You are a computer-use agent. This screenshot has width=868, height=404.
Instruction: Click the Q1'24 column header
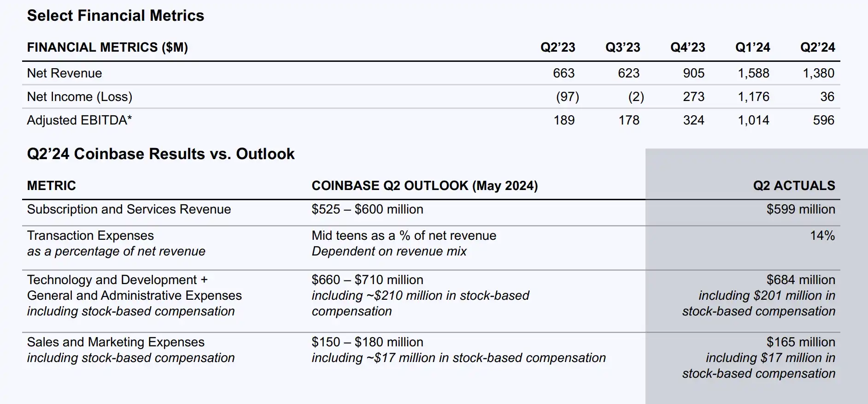pyautogui.click(x=752, y=48)
